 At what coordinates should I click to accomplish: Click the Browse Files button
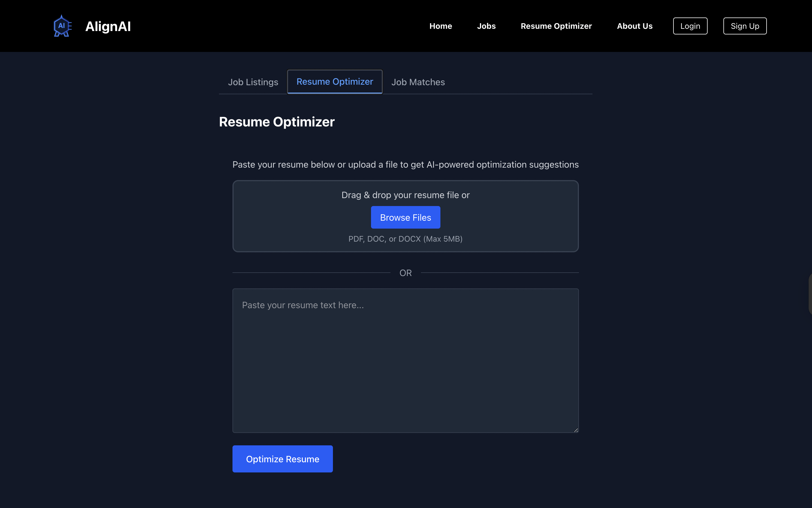[405, 217]
